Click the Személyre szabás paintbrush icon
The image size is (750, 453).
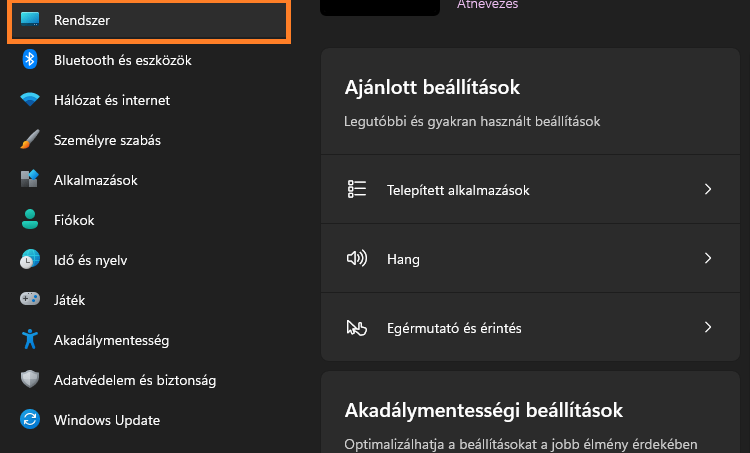[x=30, y=140]
